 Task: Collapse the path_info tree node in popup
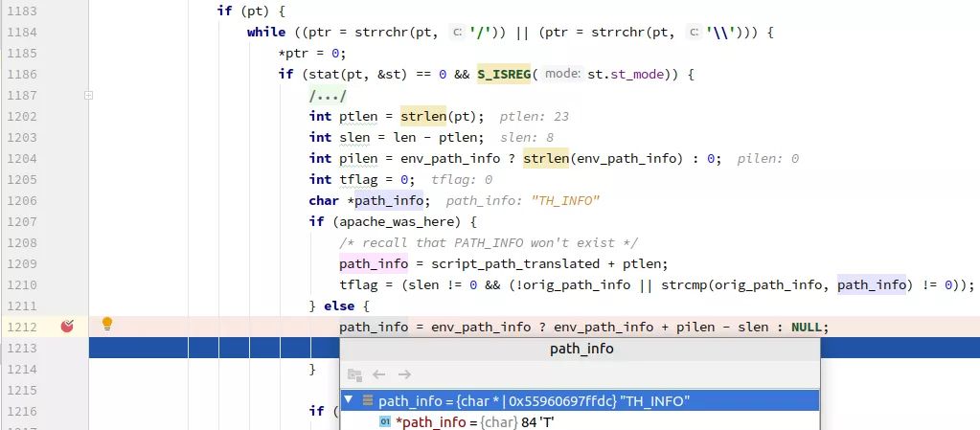tap(349, 400)
